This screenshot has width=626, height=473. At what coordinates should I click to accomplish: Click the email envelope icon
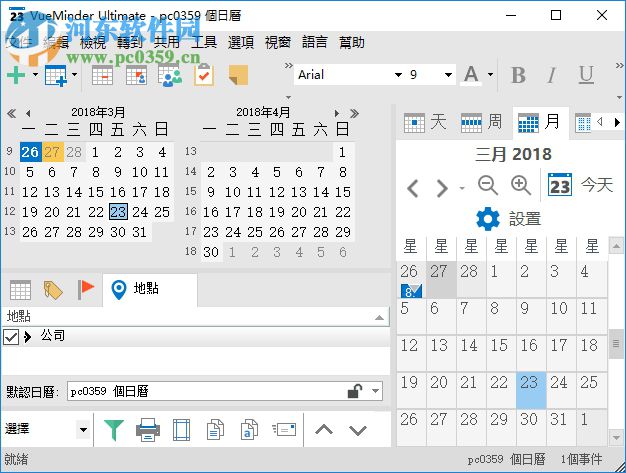click(284, 430)
